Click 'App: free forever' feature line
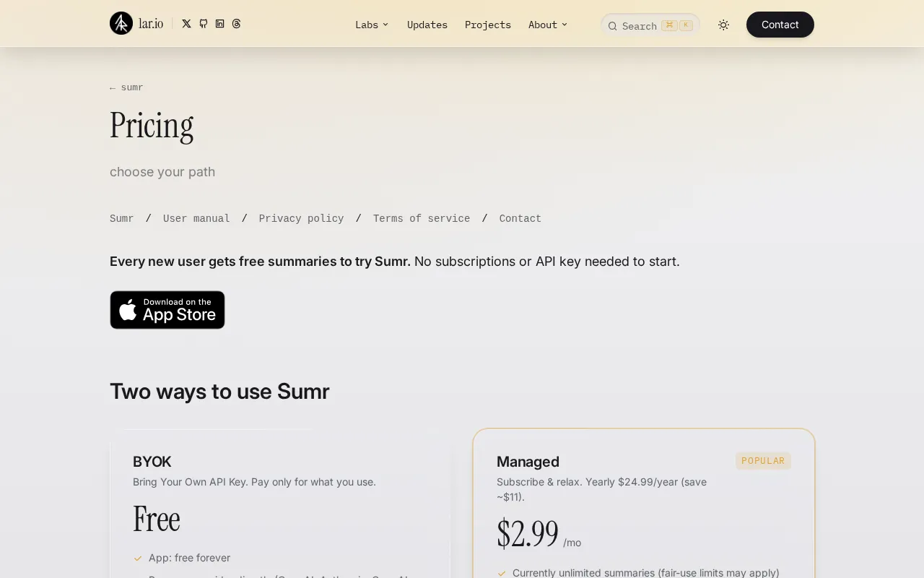The width and height of the screenshot is (924, 578). [189, 558]
